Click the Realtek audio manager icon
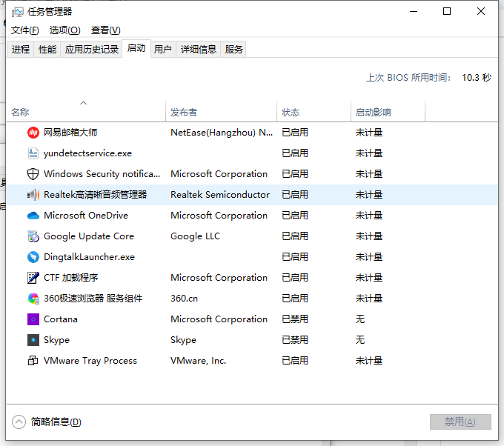The height and width of the screenshot is (446, 504). [33, 195]
